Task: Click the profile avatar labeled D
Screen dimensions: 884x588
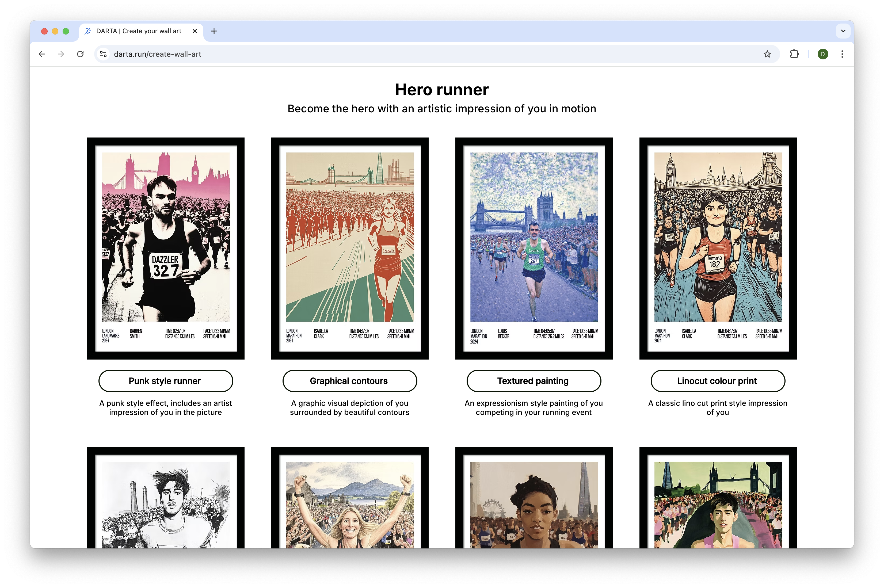Action: [x=822, y=54]
